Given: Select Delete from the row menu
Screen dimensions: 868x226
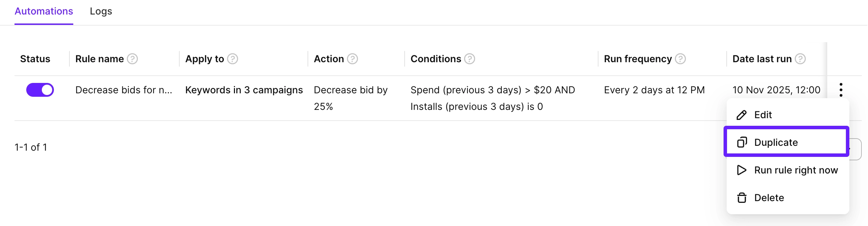Looking at the screenshot, I should tap(769, 198).
